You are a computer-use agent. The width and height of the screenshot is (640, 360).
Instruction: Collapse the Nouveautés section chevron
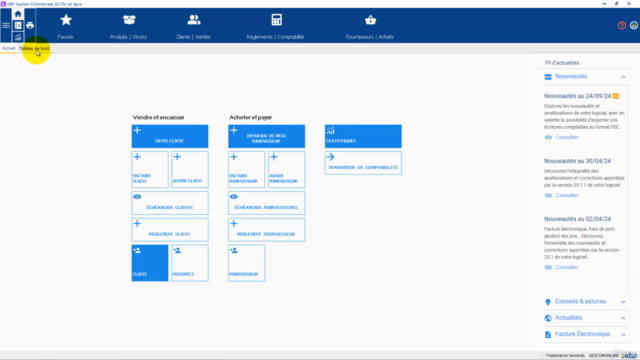tap(623, 77)
